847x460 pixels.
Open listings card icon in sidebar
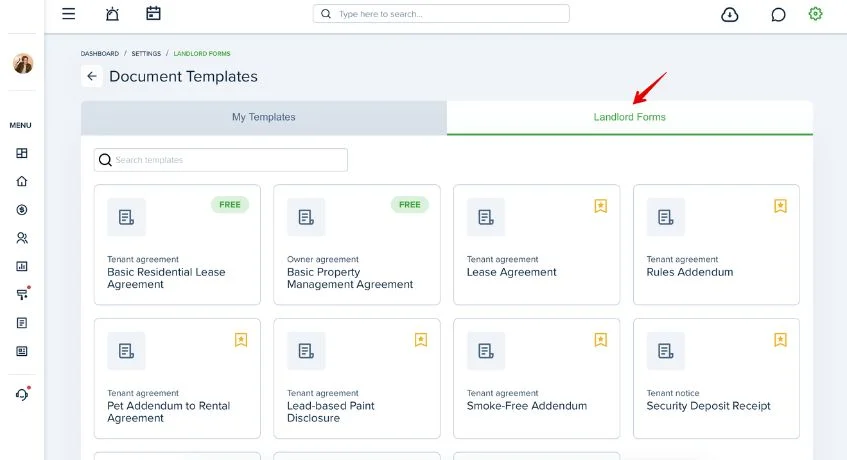(22, 351)
